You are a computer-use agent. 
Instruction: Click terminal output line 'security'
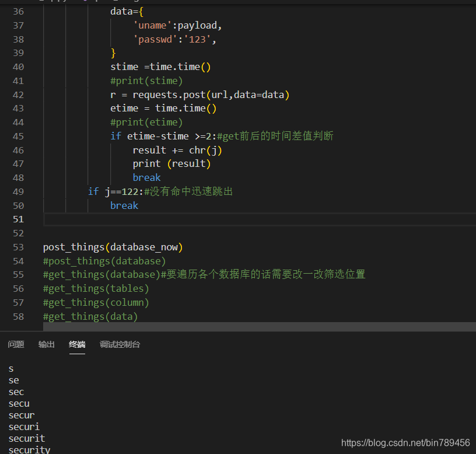[29, 450]
